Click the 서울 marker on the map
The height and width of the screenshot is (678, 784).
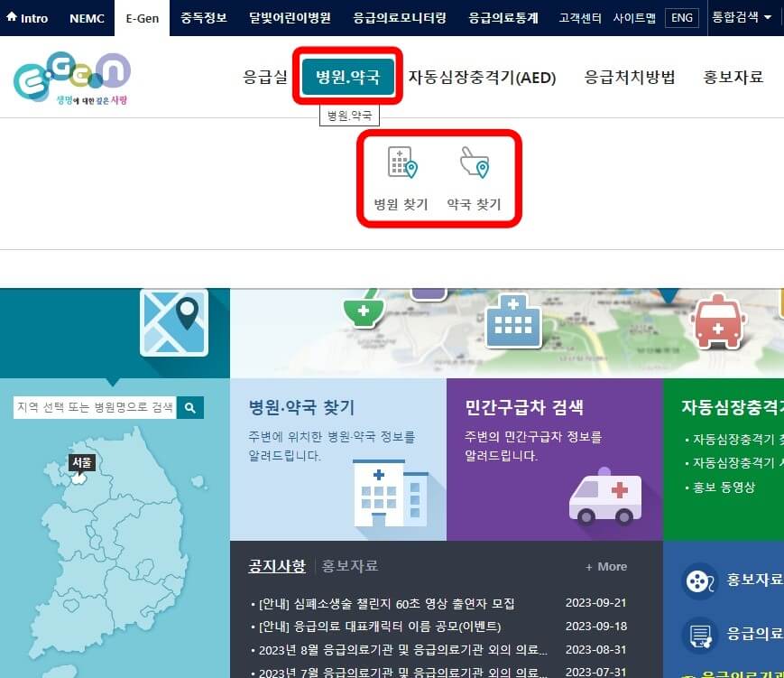[x=82, y=462]
